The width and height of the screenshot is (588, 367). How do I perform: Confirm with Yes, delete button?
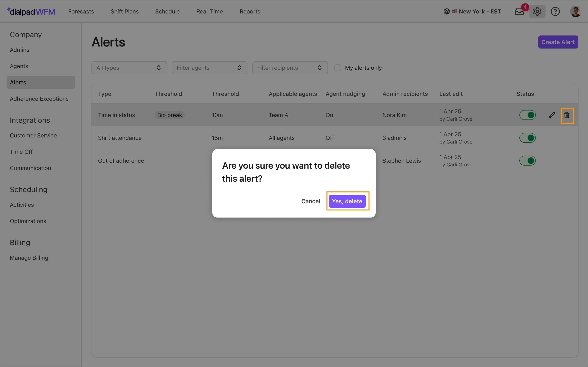point(347,201)
